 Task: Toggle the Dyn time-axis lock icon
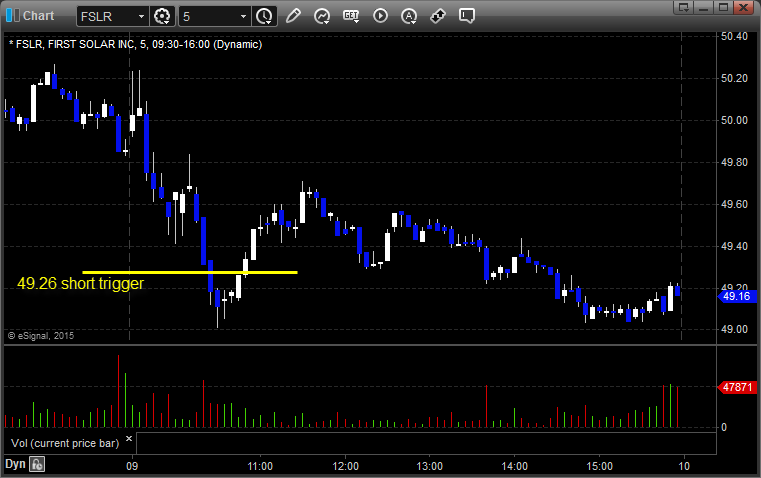click(x=37, y=464)
